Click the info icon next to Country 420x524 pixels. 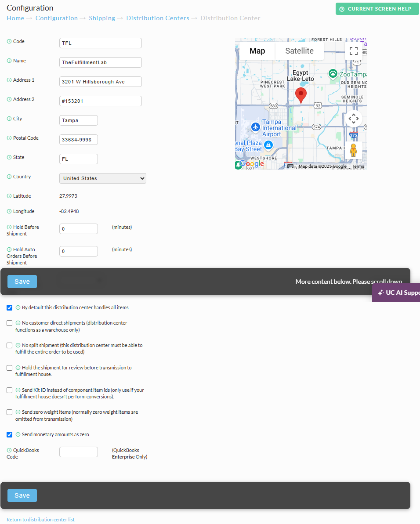9,177
